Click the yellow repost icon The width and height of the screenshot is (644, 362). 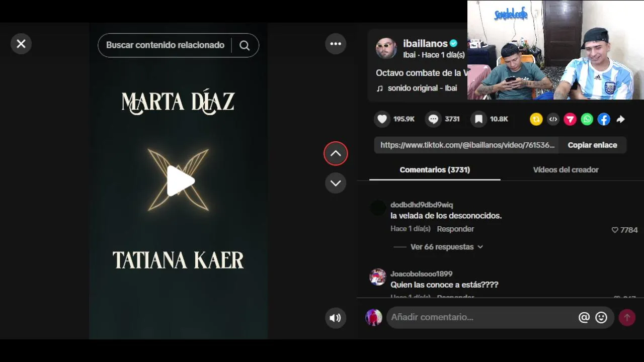(536, 119)
